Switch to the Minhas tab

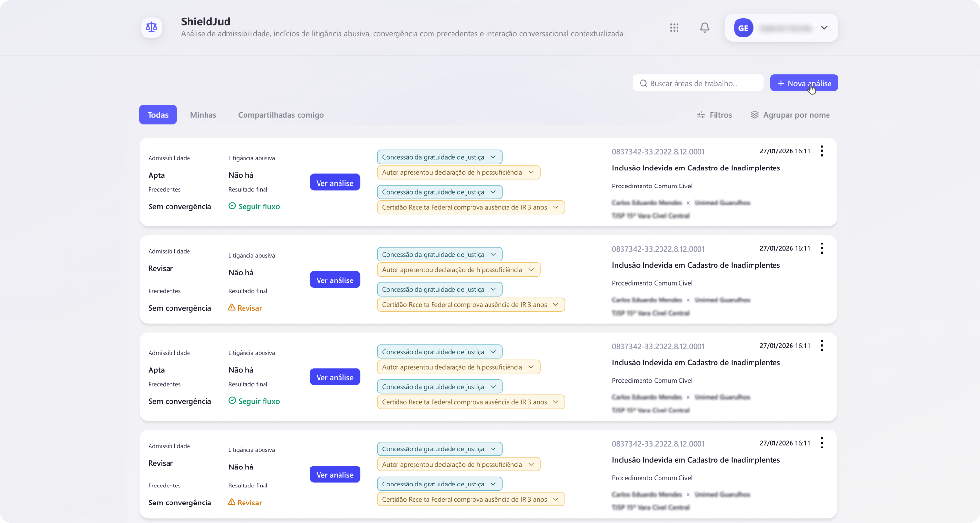203,115
